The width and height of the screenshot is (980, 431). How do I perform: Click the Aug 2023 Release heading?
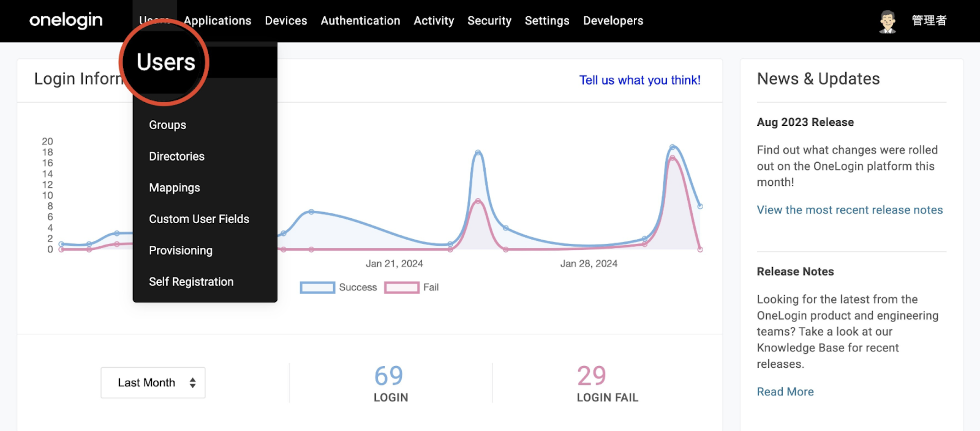coord(805,122)
